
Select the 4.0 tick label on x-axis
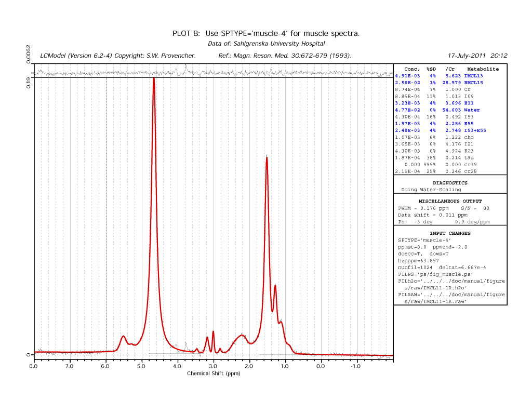(x=177, y=366)
